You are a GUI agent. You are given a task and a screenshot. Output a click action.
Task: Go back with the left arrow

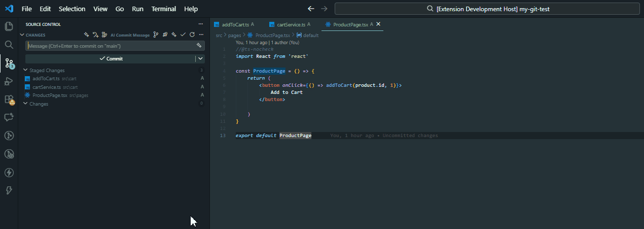click(311, 9)
